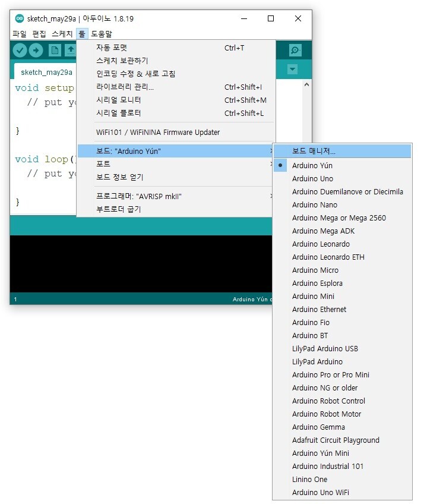This screenshot has width=424, height=504.
Task: Click the void setup code line
Action: point(45,88)
